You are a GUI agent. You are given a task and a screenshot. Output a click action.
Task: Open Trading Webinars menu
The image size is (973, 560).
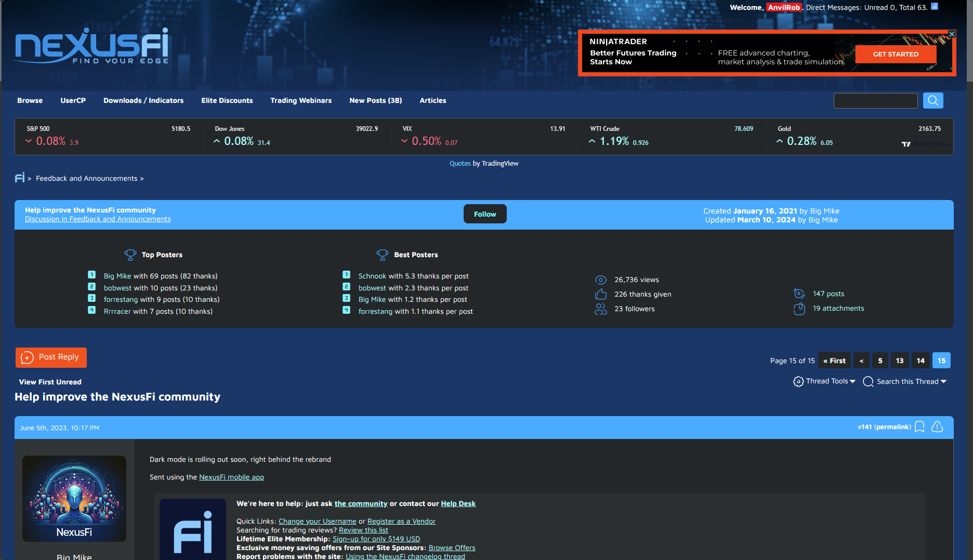pos(301,101)
